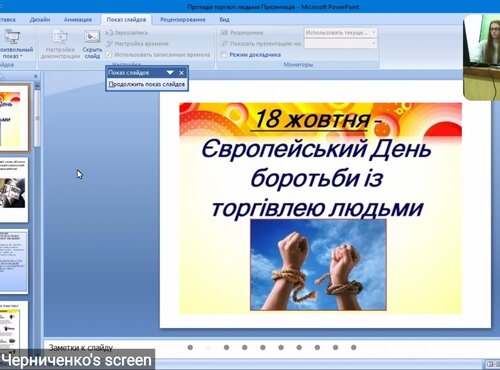The image size is (500, 370).
Task: Click the presenter webcam video tile
Action: [x=482, y=57]
